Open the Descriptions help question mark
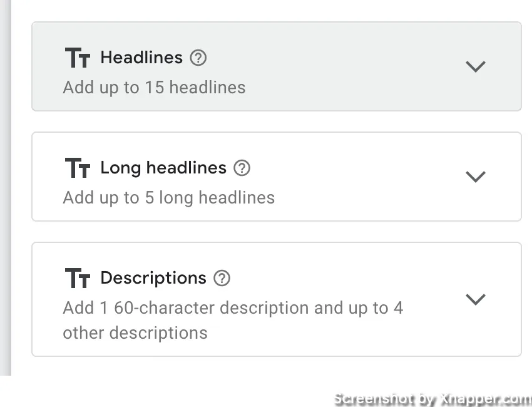 222,278
